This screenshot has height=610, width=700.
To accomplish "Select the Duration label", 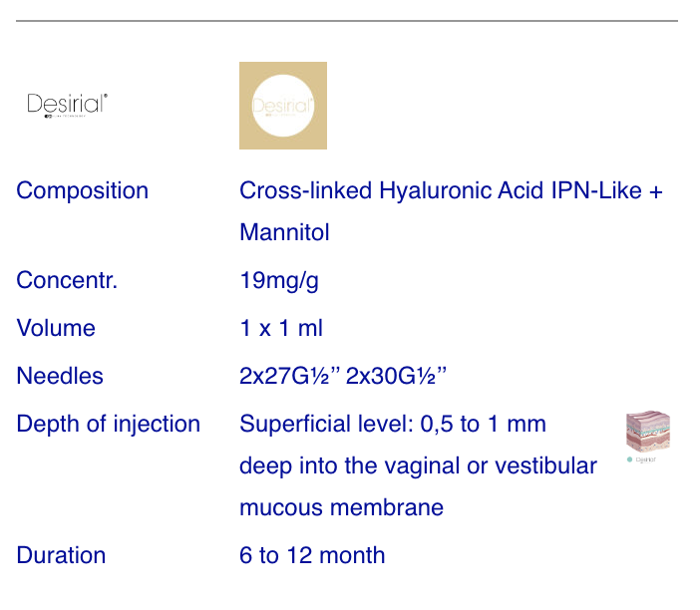I will [x=61, y=555].
